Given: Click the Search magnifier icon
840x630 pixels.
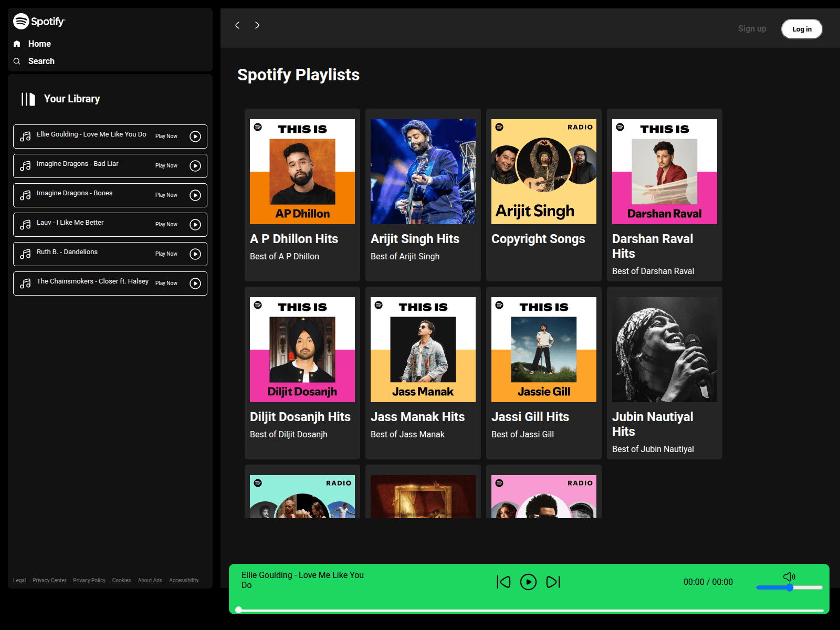Looking at the screenshot, I should 17,61.
